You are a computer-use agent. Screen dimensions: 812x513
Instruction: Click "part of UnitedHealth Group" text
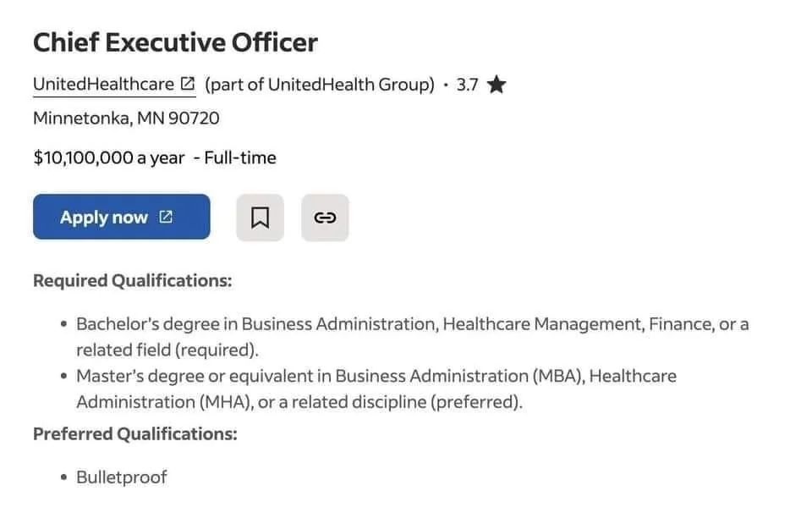click(320, 85)
